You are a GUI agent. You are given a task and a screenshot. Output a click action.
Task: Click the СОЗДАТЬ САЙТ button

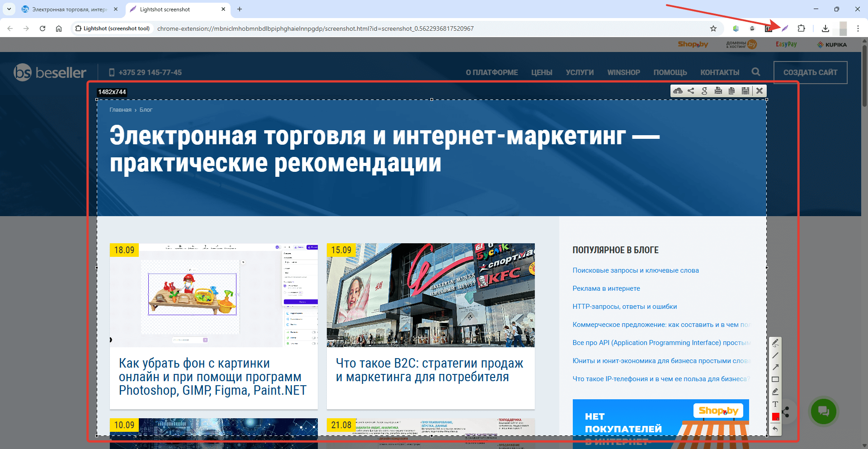click(810, 72)
